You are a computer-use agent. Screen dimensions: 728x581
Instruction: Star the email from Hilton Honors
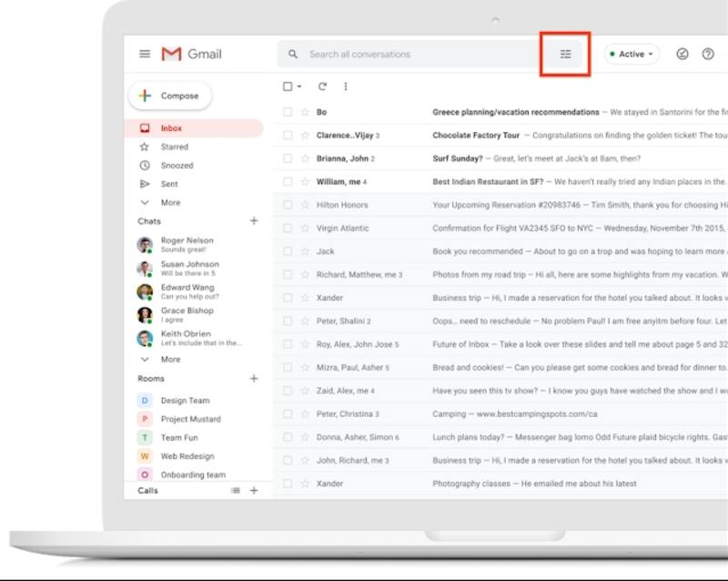tap(305, 205)
